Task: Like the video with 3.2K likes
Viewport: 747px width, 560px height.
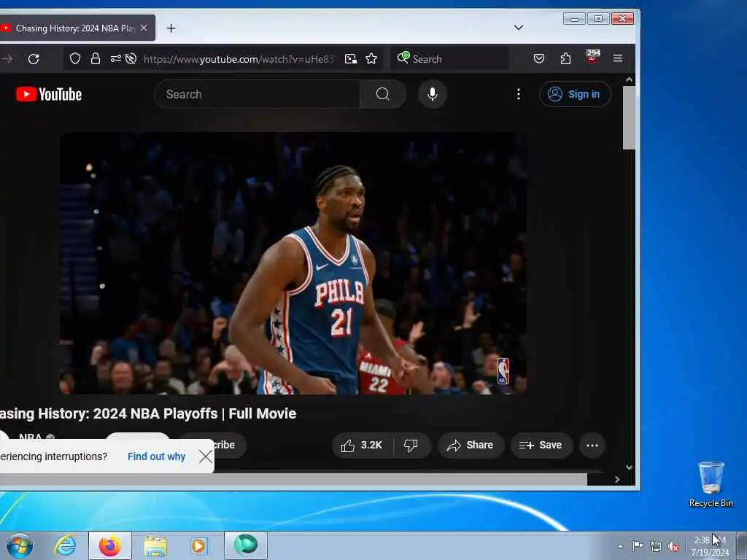Action: coord(362,446)
